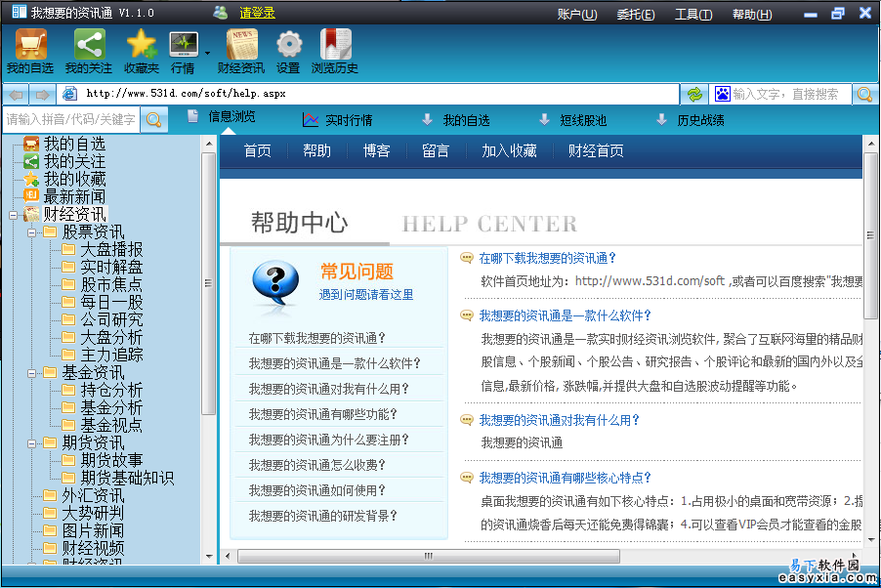Click 加入收藏 in the page navigation
Viewport: 881px width, 588px height.
tap(509, 150)
